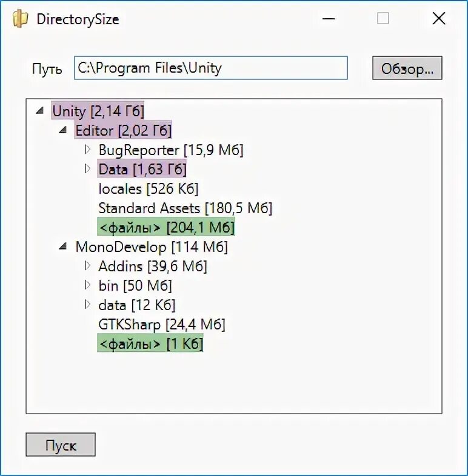The width and height of the screenshot is (468, 476).
Task: Select the Addins [39,6 Мб] row
Action: [x=153, y=266]
